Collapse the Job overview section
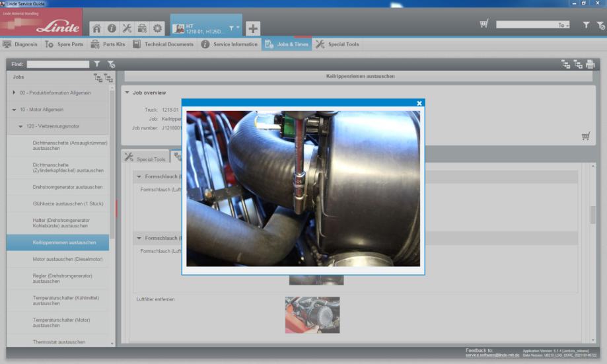This screenshot has width=607, height=364. pyautogui.click(x=127, y=92)
